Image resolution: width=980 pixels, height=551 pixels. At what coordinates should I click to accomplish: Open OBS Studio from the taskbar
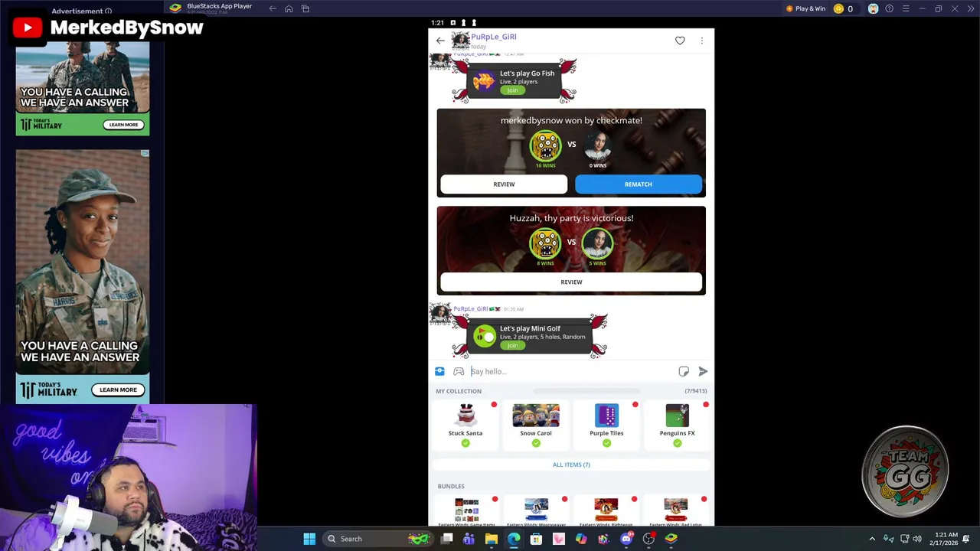[x=648, y=539]
